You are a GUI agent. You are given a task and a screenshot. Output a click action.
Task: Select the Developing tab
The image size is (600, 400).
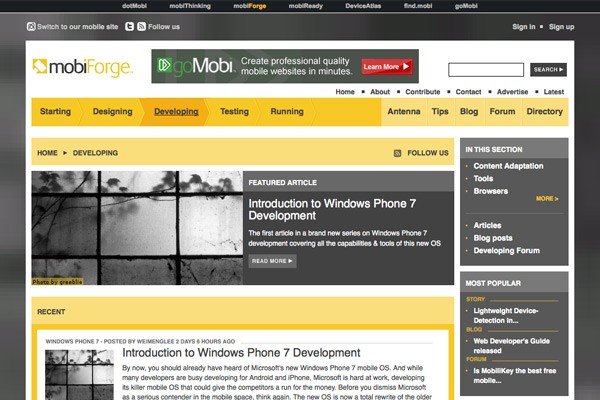(x=176, y=111)
